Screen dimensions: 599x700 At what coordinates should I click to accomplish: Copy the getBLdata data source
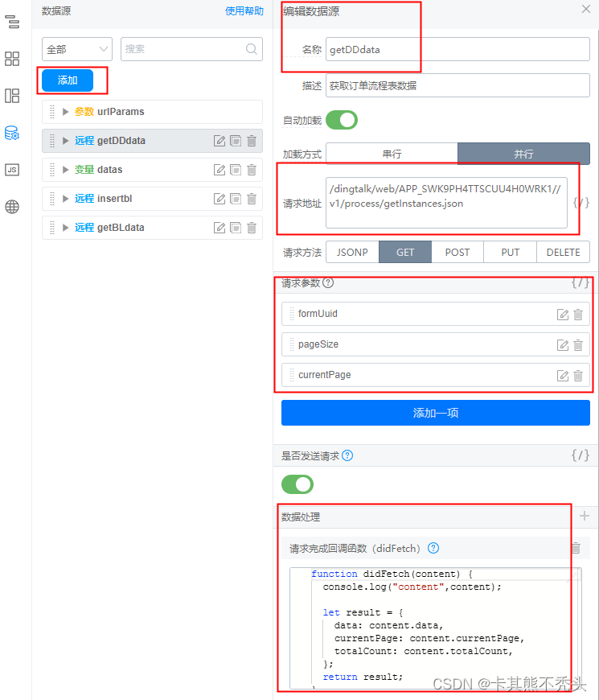click(x=236, y=229)
